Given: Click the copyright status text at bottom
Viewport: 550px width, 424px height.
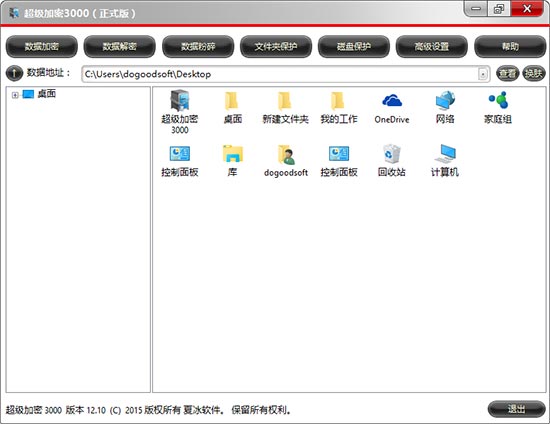Looking at the screenshot, I should click(x=149, y=410).
